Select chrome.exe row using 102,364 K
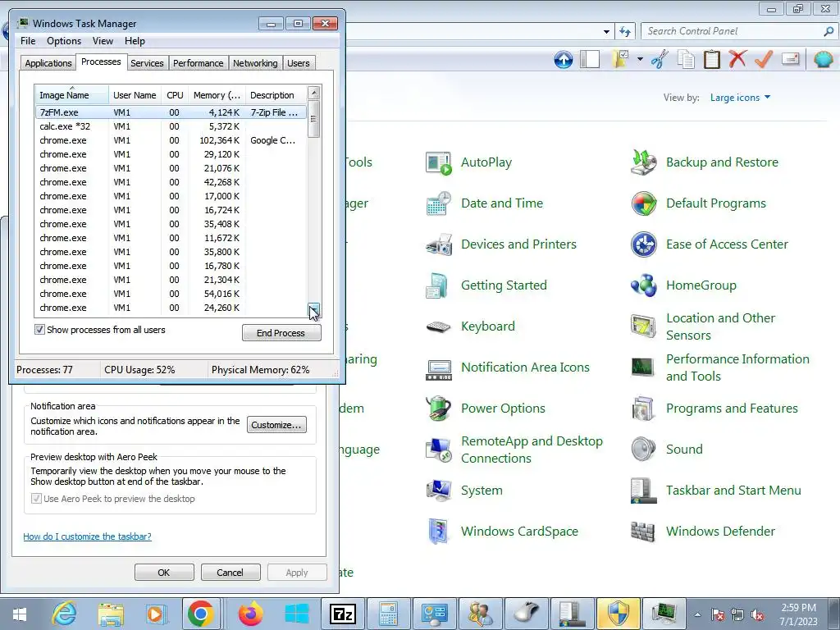The width and height of the screenshot is (840, 630). (171, 140)
